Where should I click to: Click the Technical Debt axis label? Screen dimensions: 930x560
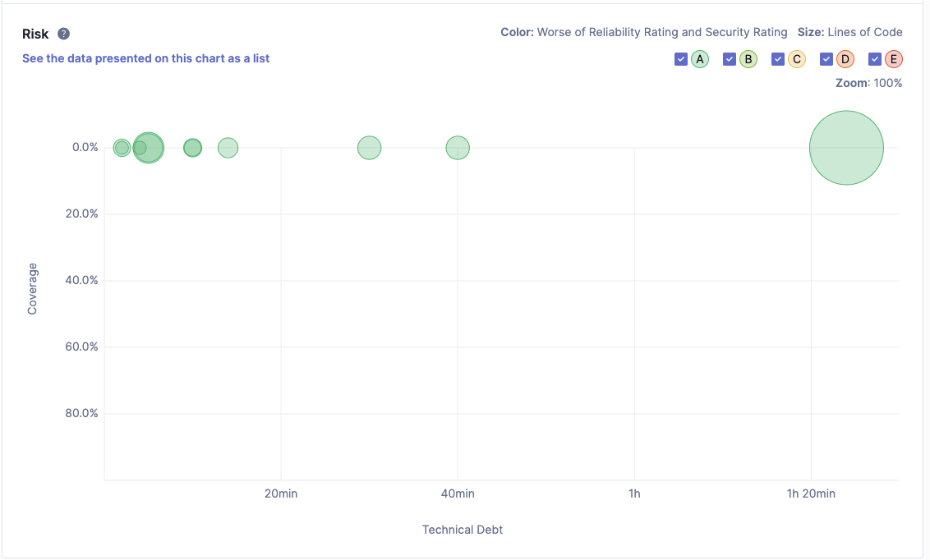click(x=462, y=530)
